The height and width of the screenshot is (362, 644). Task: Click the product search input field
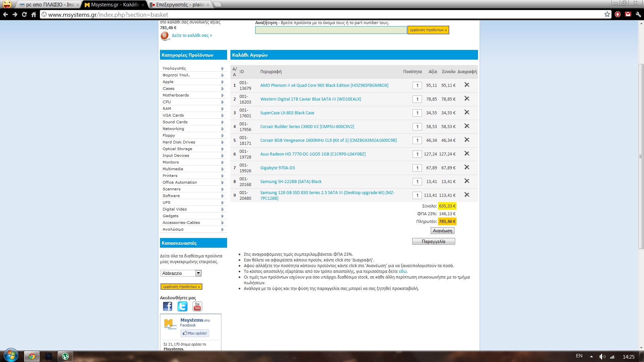331,30
